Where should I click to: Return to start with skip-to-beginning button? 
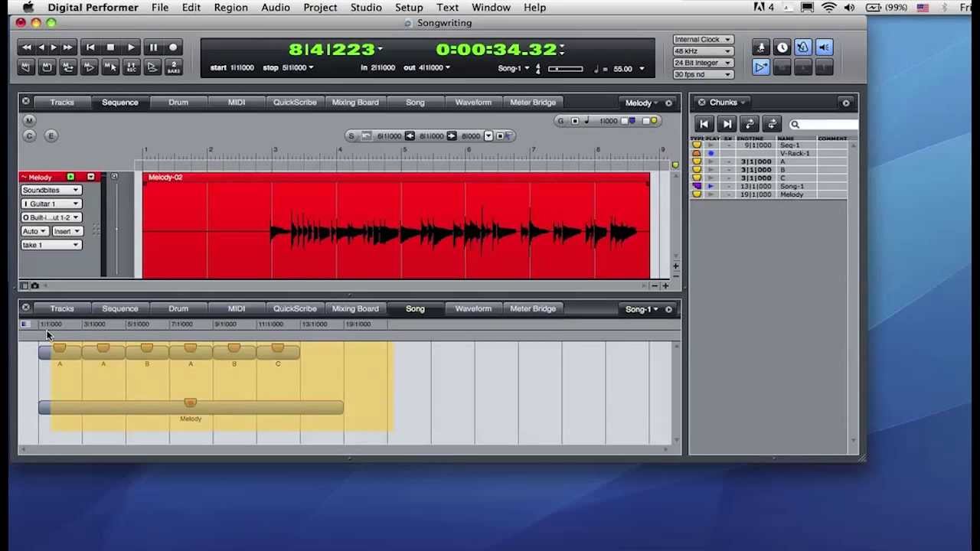(90, 47)
